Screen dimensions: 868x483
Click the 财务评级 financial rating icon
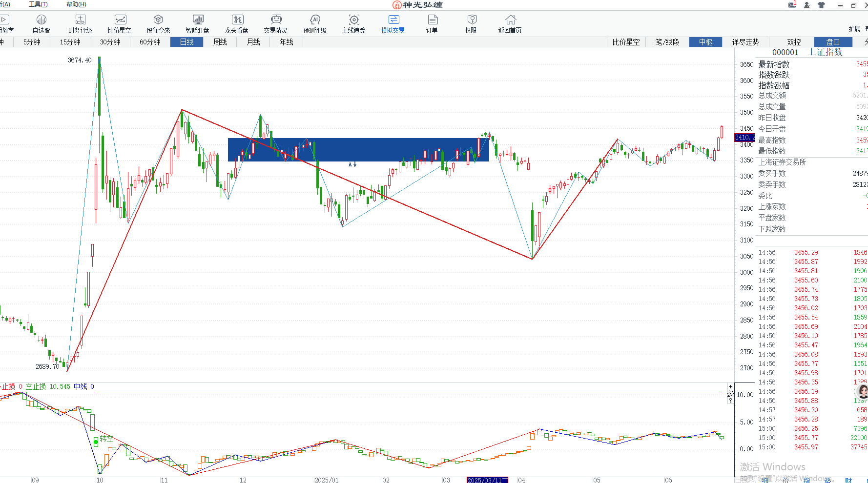click(80, 23)
